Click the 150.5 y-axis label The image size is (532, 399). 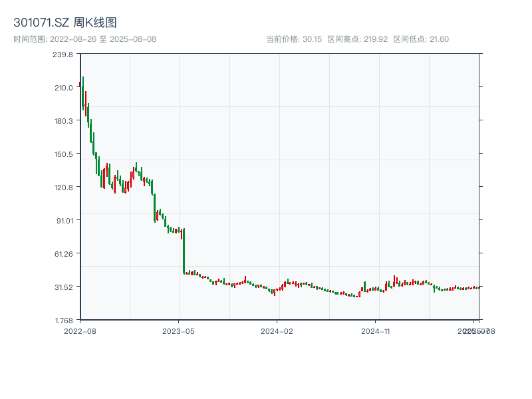point(64,152)
